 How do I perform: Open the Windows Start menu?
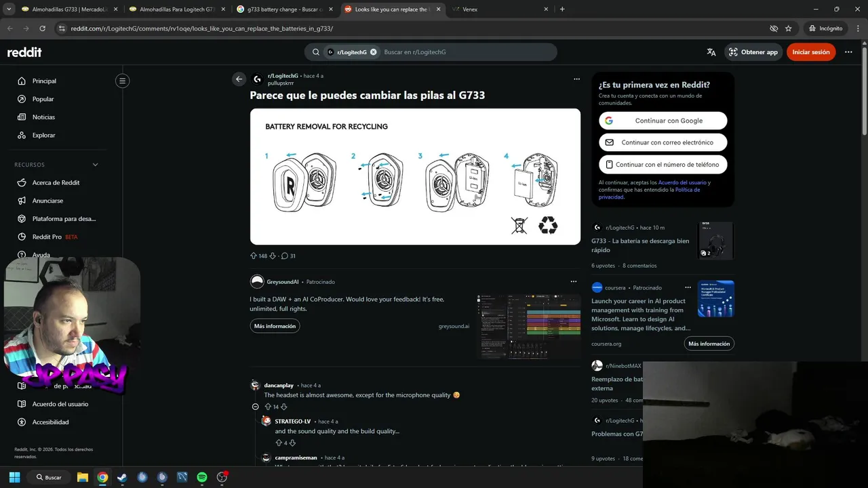point(14,477)
